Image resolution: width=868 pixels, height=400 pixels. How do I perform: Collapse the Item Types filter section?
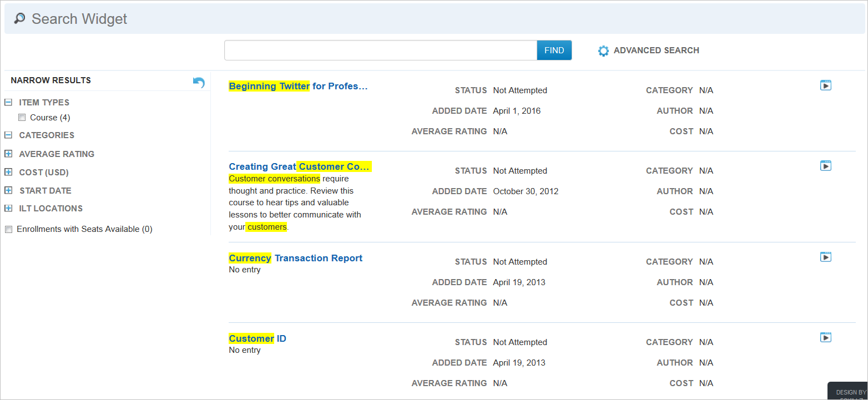tap(8, 103)
